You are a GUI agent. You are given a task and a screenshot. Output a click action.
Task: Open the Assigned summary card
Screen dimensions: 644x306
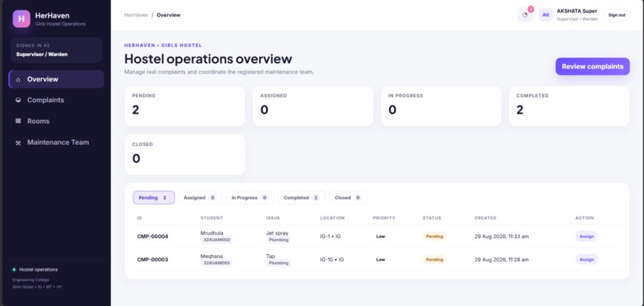point(313,106)
